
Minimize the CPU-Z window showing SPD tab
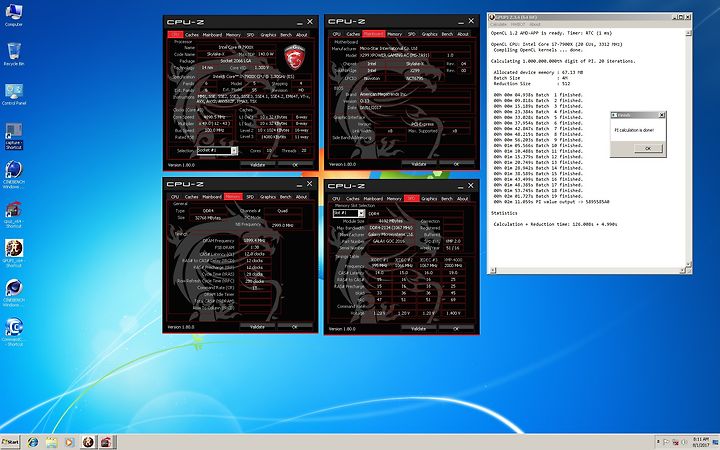click(x=460, y=186)
